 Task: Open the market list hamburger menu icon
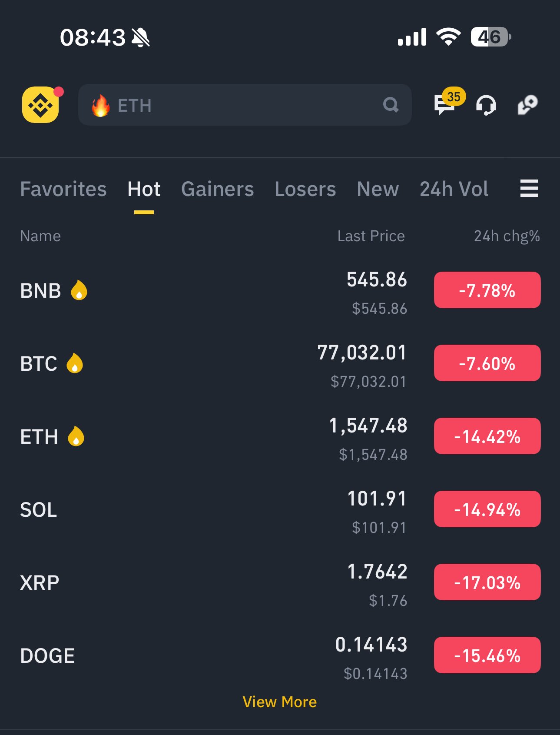point(529,189)
